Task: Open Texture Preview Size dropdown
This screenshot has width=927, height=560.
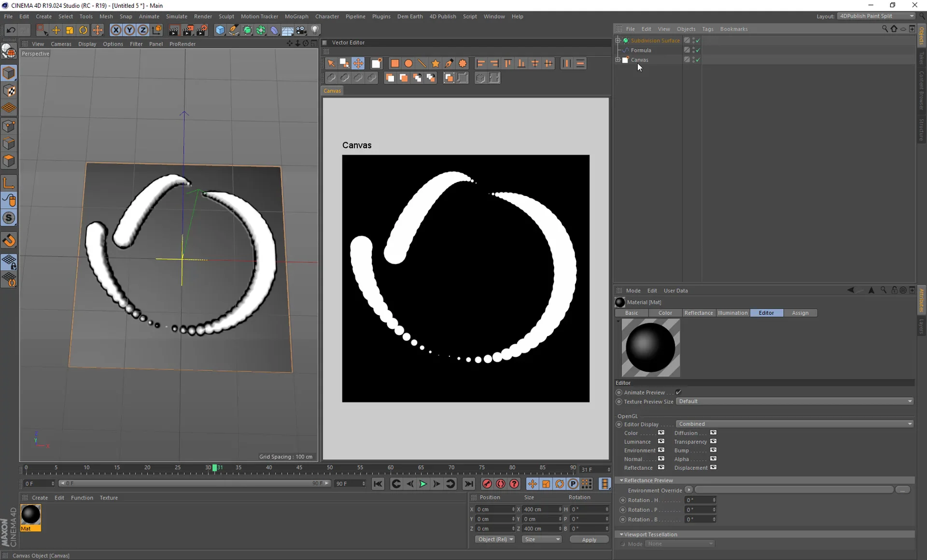Action: pos(794,401)
